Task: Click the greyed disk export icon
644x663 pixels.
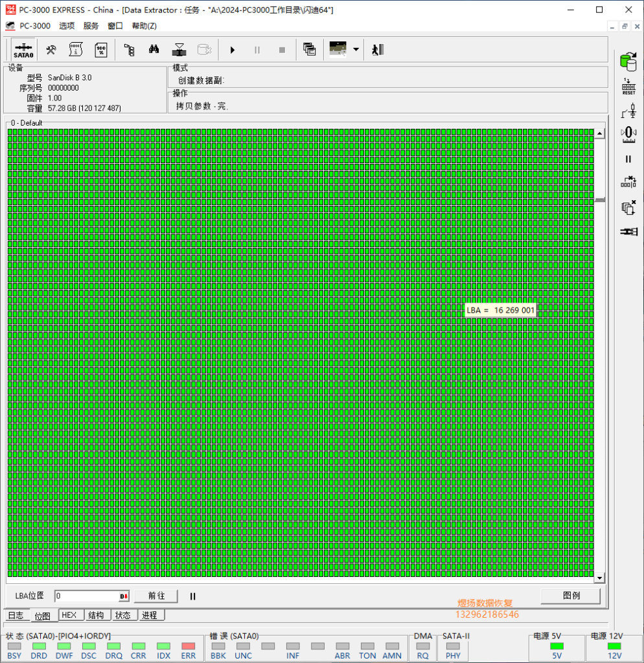Action: click(204, 50)
